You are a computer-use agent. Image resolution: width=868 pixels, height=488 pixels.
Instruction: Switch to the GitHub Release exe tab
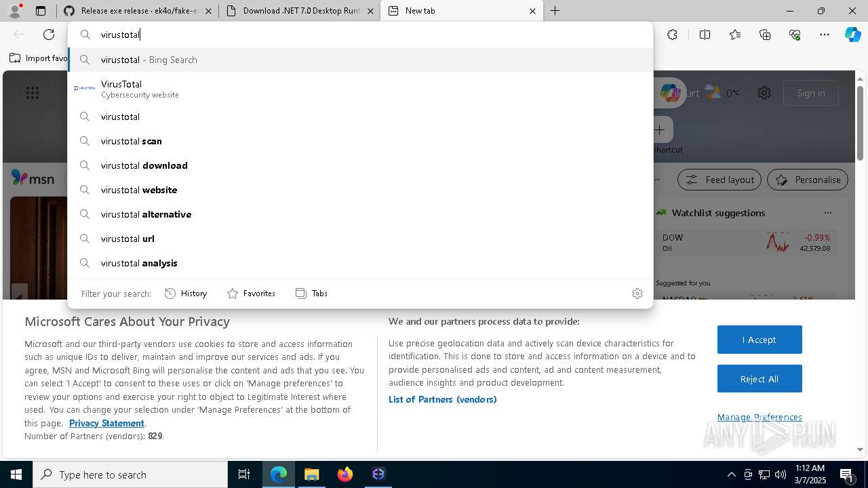pyautogui.click(x=139, y=11)
